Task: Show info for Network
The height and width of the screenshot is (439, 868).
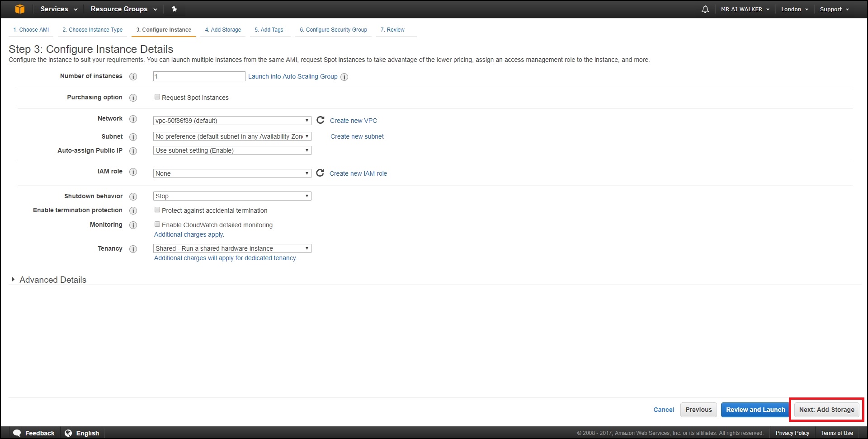Action: point(133,119)
